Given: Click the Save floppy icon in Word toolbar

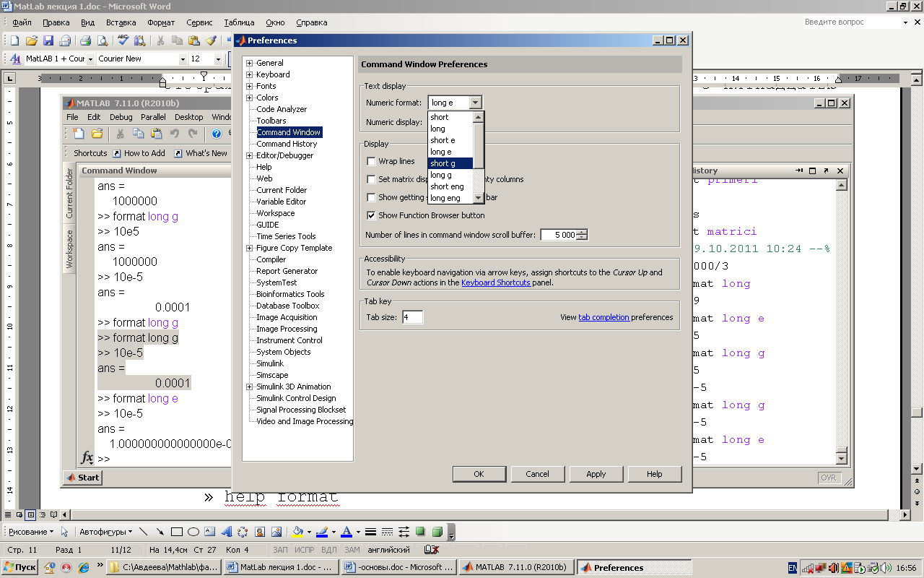Looking at the screenshot, I should point(48,41).
